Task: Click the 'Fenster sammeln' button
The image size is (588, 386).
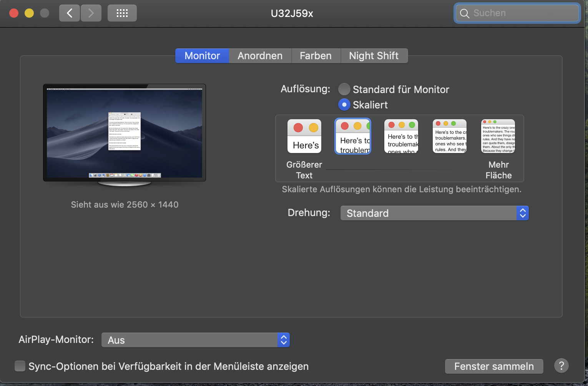Action: point(494,366)
